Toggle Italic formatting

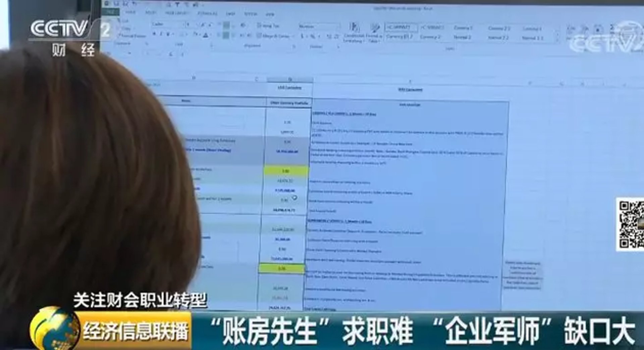[x=161, y=34]
